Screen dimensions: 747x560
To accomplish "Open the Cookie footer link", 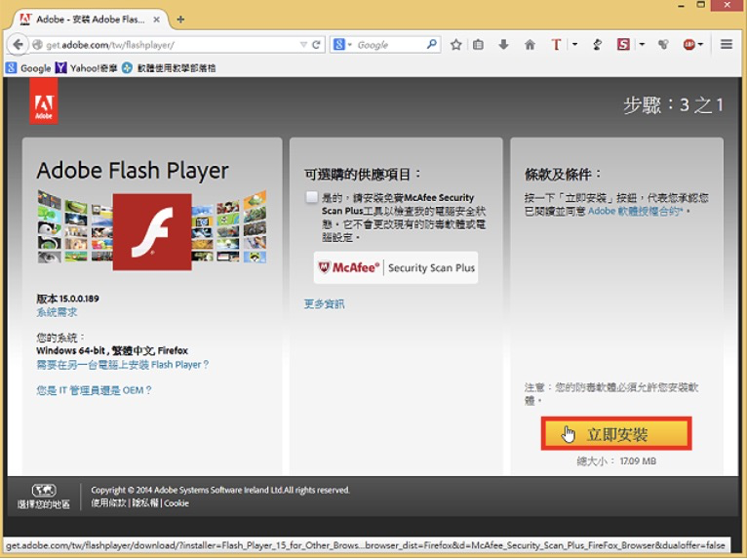I will (177, 503).
